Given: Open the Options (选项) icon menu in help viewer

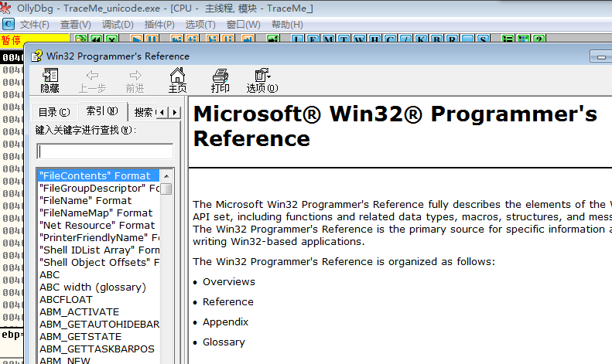Looking at the screenshot, I should pyautogui.click(x=262, y=80).
